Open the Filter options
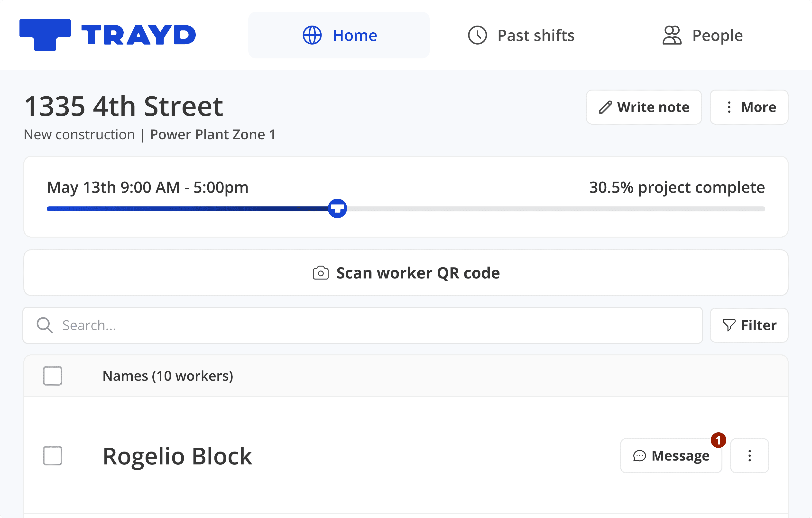The height and width of the screenshot is (518, 812). 749,325
